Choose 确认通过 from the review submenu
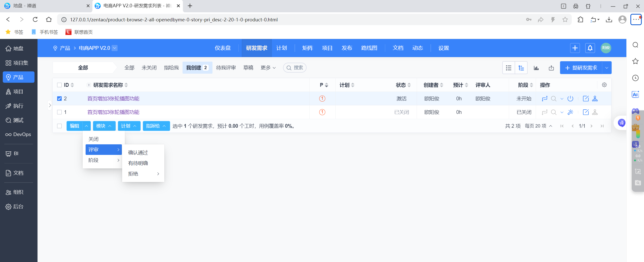The image size is (644, 262). coord(138,152)
